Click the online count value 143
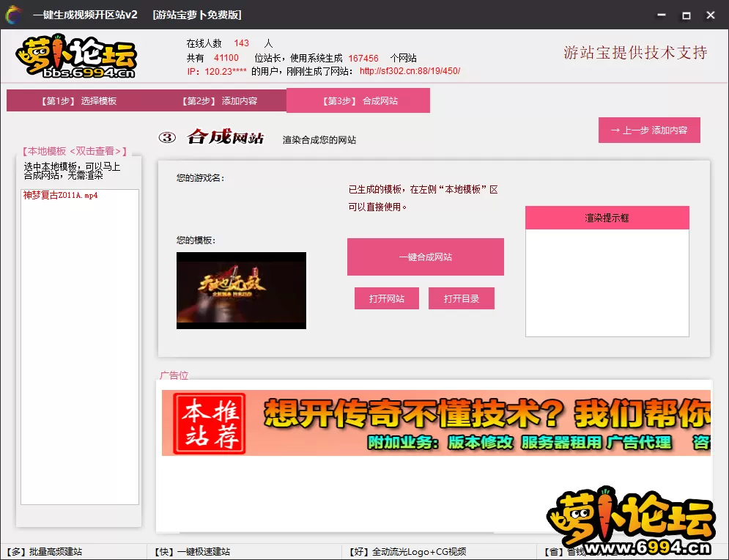This screenshot has width=729, height=560. click(x=241, y=43)
